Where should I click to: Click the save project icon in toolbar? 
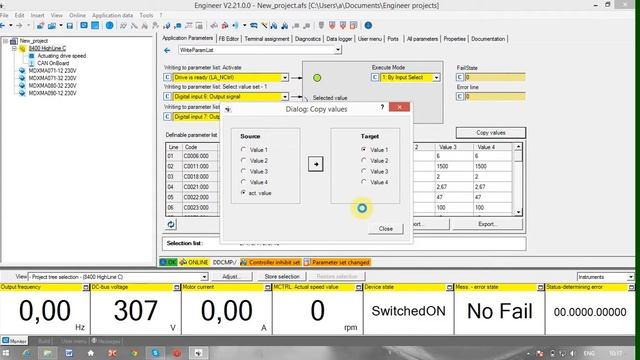pyautogui.click(x=70, y=26)
